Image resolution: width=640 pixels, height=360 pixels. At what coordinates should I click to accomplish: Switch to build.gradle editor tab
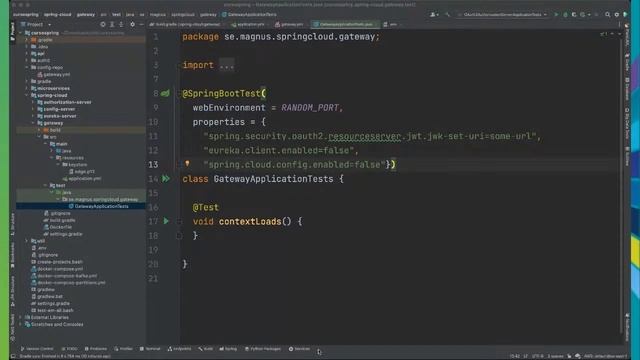click(186, 24)
